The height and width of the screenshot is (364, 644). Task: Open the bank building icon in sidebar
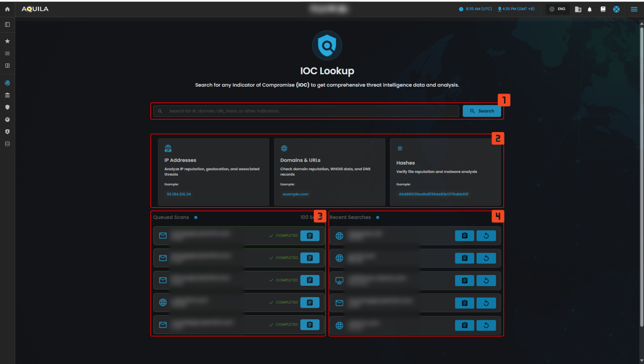click(7, 95)
